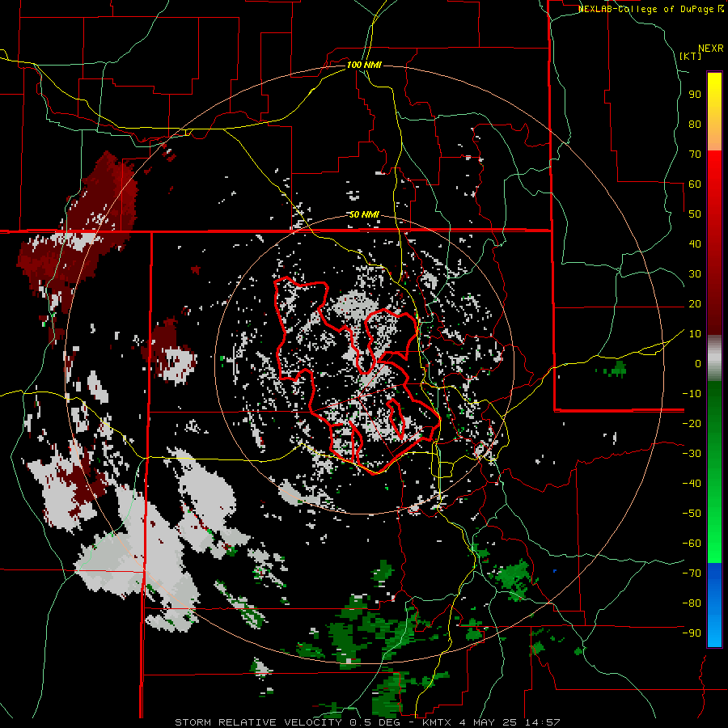Click the -40 value on the velocity scale
Viewport: 728px width, 728px height.
692,484
